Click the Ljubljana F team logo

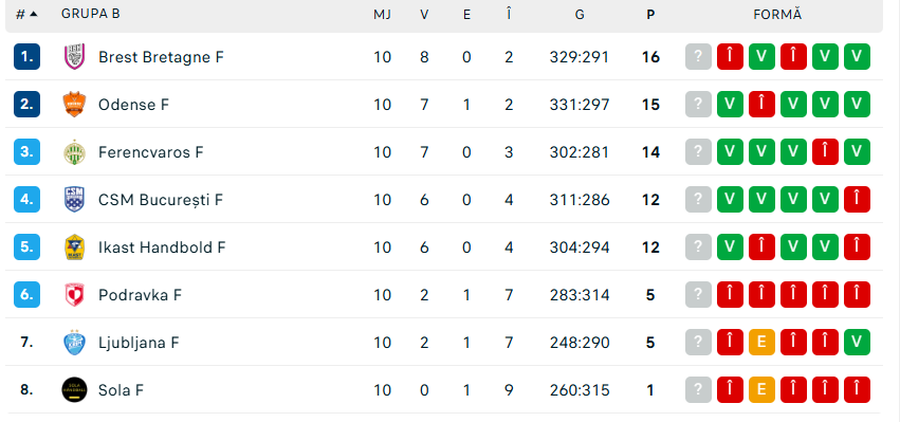click(74, 342)
